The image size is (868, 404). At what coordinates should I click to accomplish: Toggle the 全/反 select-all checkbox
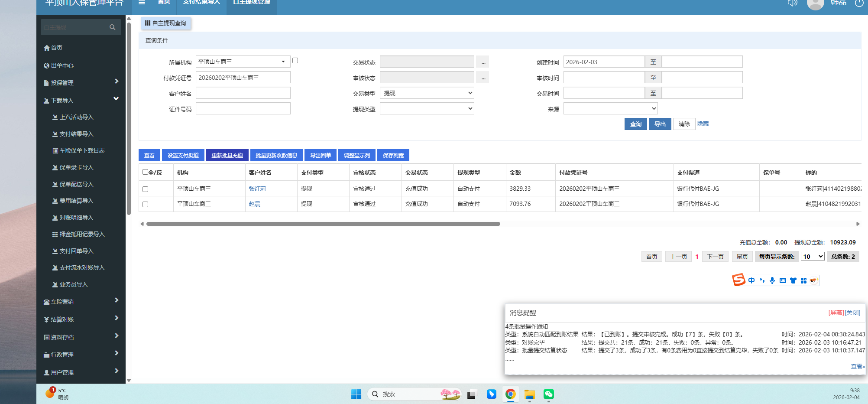point(146,172)
